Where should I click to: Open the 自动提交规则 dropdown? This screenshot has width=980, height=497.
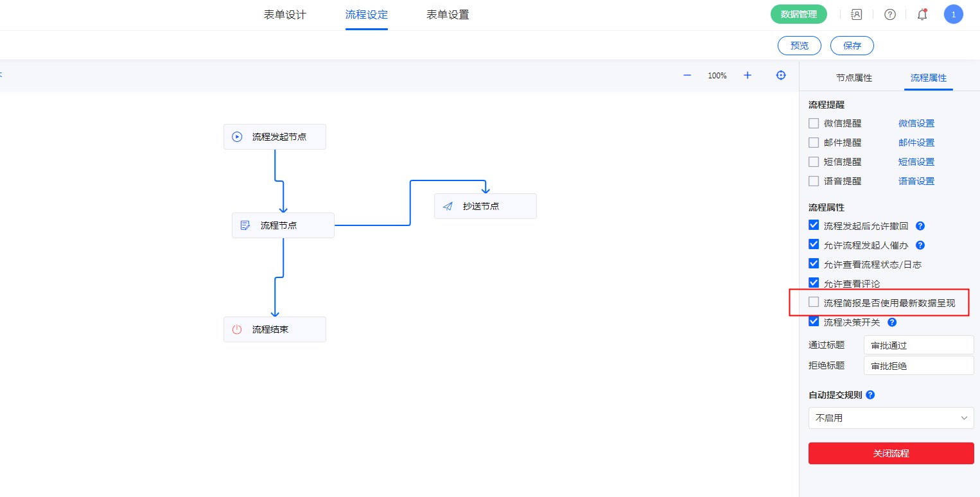891,418
